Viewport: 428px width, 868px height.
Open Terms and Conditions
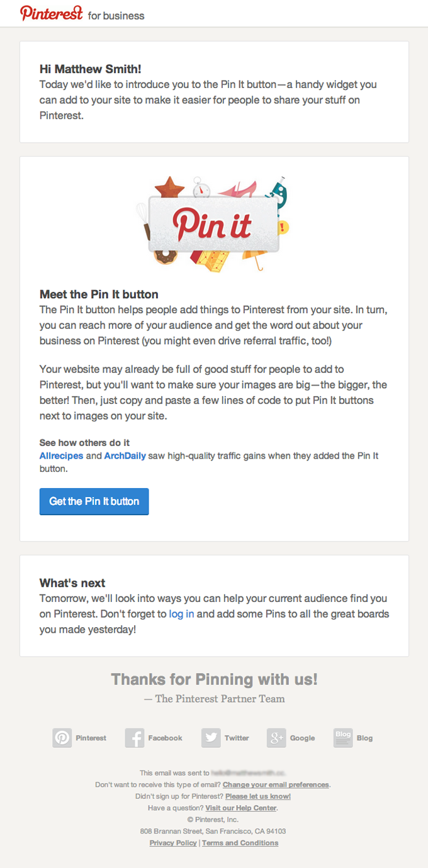(x=240, y=842)
